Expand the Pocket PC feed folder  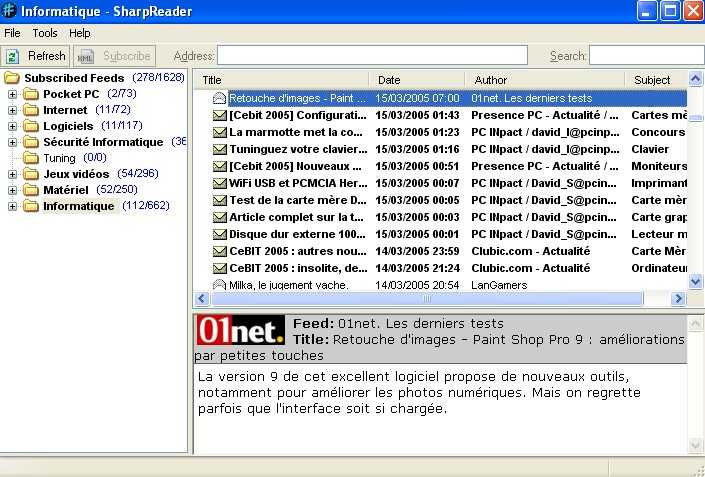(13, 94)
